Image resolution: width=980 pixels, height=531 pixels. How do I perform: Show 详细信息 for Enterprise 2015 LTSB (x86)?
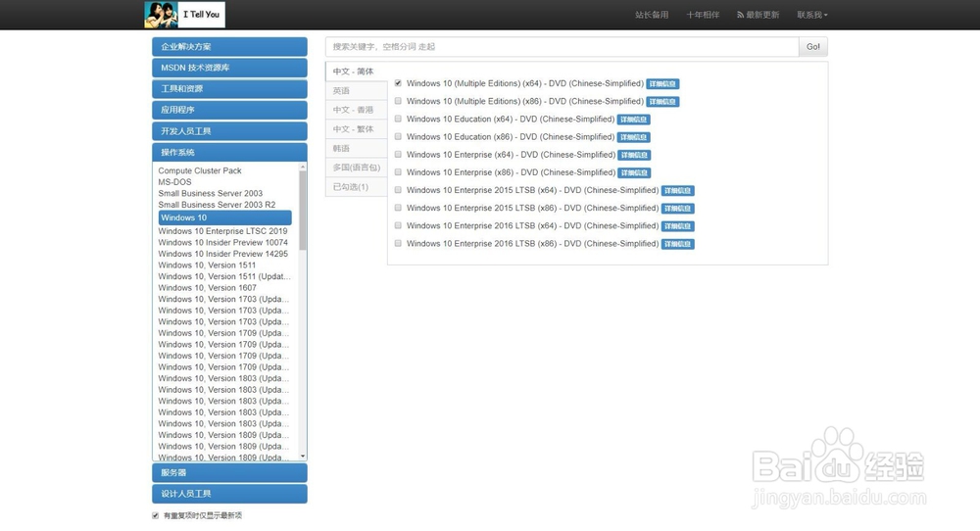[x=677, y=208]
